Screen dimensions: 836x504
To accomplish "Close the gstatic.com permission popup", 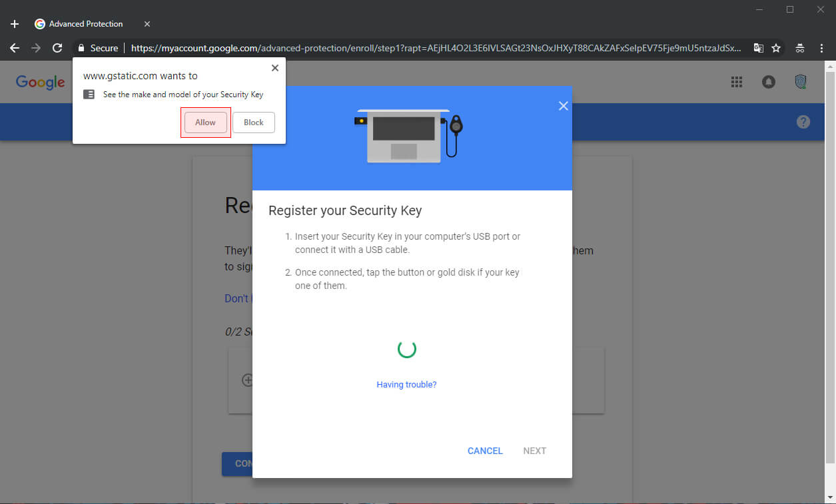I will tap(275, 68).
